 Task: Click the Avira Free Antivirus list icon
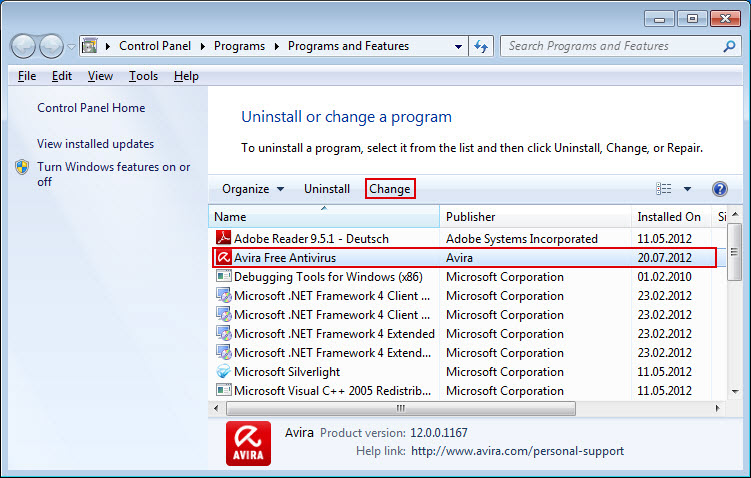[224, 258]
